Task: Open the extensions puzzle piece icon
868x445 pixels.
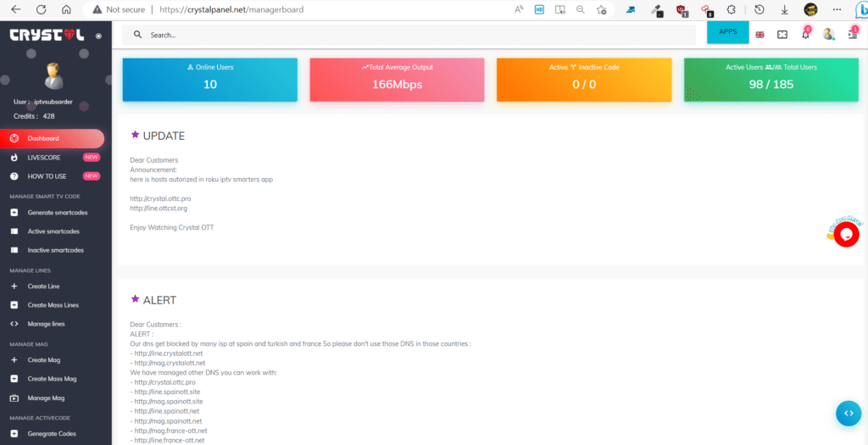Action: (732, 9)
